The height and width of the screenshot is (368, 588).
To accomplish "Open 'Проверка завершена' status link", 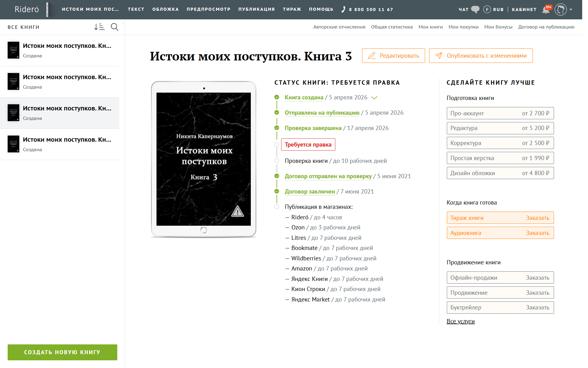I will (313, 128).
